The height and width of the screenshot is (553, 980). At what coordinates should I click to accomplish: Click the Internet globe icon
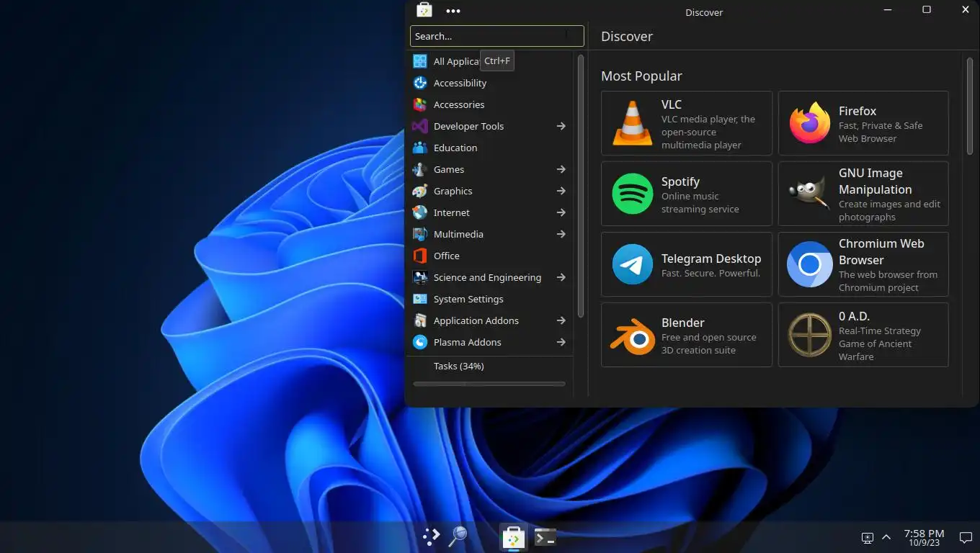point(420,212)
